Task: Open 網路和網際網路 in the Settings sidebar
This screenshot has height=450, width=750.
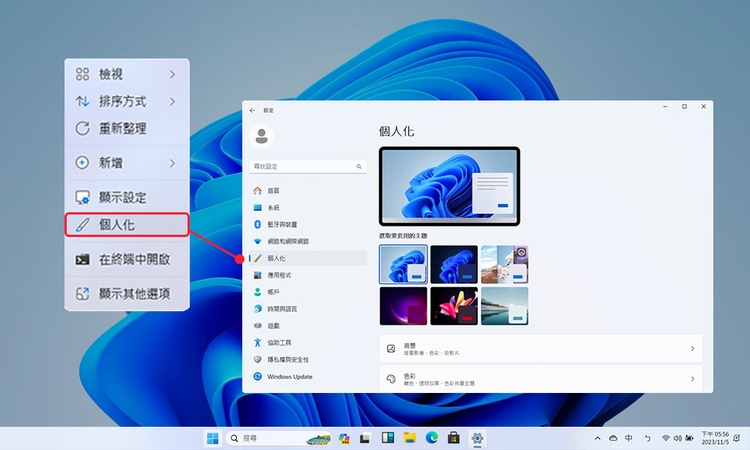Action: [308, 241]
